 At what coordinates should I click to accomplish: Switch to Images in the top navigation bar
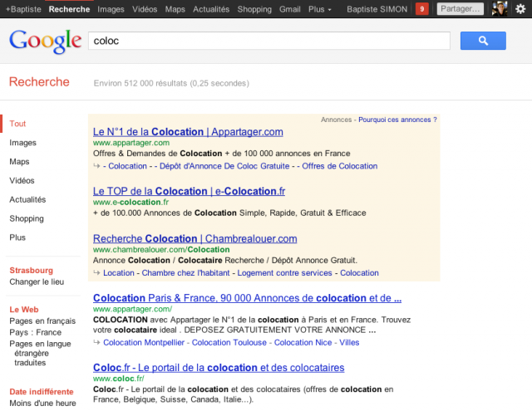(x=111, y=9)
